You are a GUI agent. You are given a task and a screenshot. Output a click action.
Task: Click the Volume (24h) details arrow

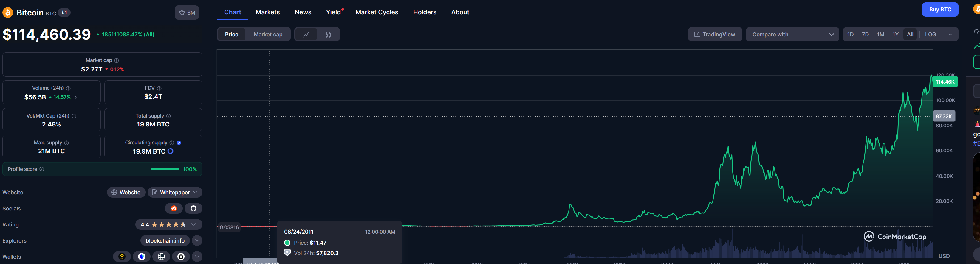76,97
